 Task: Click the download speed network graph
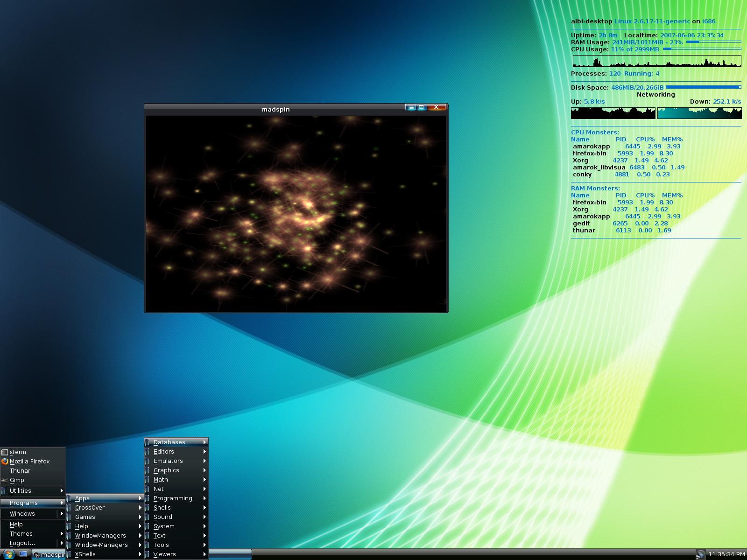699,113
